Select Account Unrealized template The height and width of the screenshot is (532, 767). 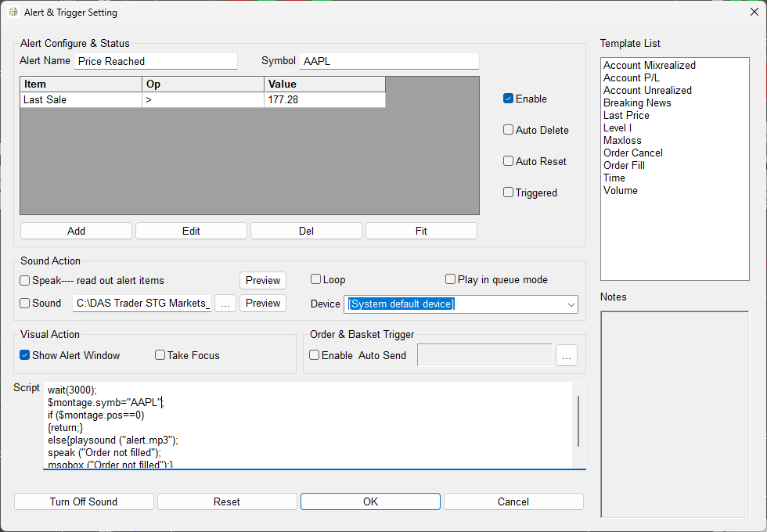coord(647,91)
